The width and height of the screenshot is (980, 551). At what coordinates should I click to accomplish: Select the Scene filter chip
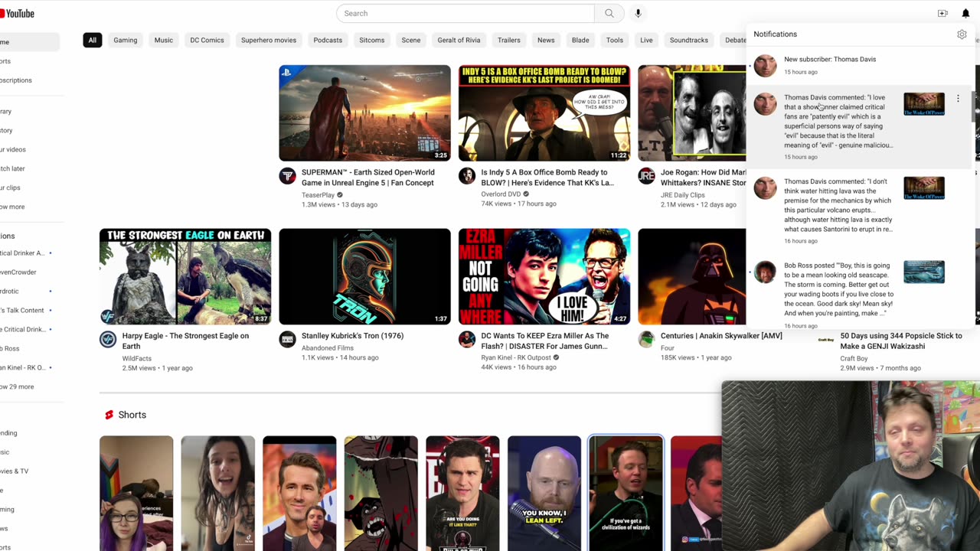(411, 40)
